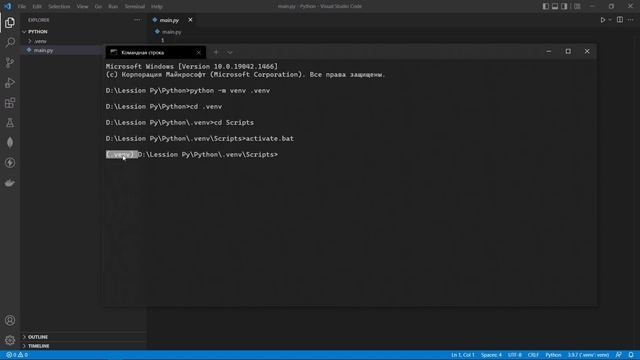Open the Thunder Client lightning icon
The width and height of the screenshot is (640, 360).
click(10, 162)
